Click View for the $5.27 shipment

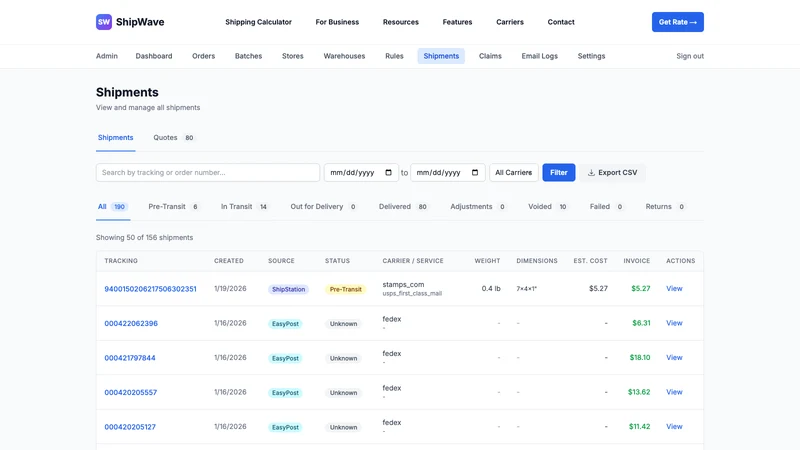click(674, 289)
